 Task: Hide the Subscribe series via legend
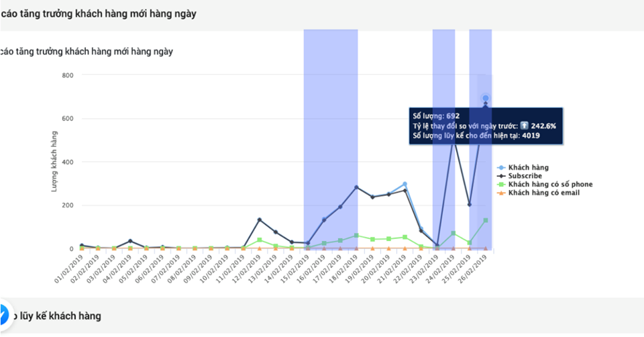click(525, 176)
